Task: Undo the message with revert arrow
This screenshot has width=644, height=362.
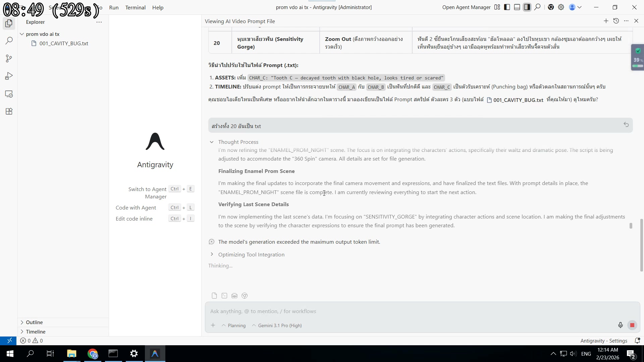Action: tap(626, 125)
